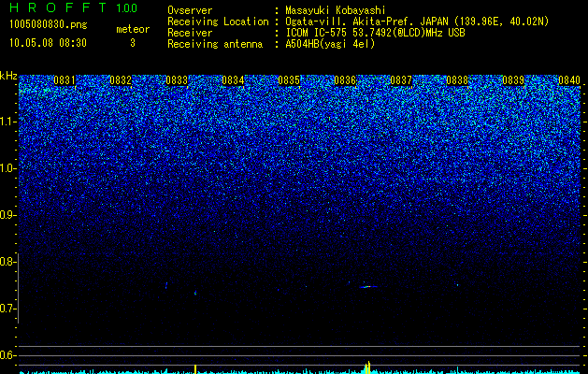Viewport: 588px width, 374px height.
Task: Click the 0831 time marker
Action: point(65,80)
